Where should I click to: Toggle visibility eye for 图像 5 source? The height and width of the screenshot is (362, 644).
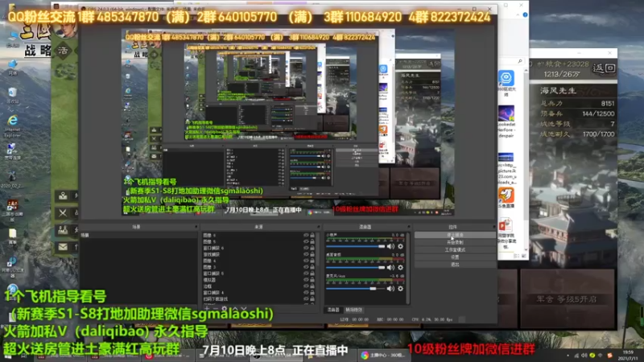[306, 242]
